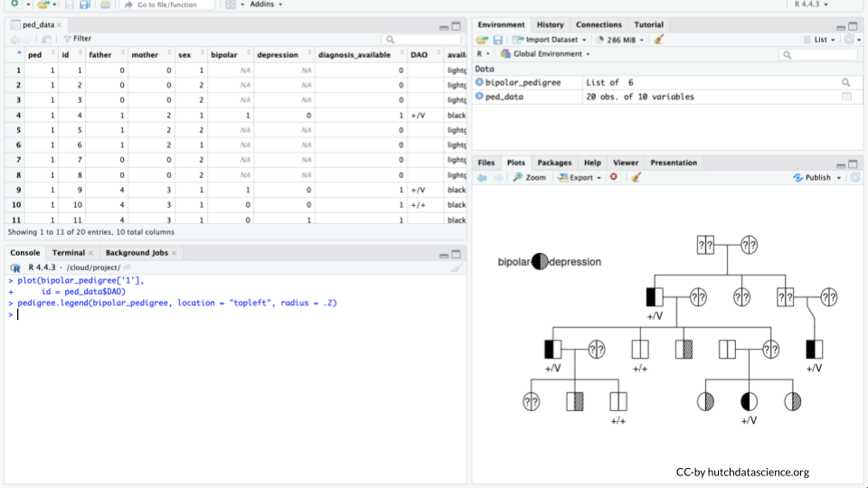Sort by the DAO column header
This screenshot has width=868, height=488.
tap(425, 55)
